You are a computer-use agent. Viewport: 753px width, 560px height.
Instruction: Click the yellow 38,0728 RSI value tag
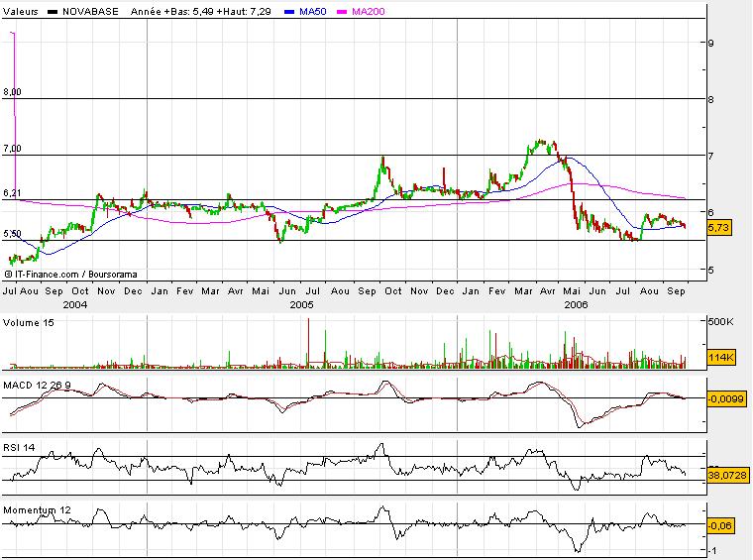point(727,476)
